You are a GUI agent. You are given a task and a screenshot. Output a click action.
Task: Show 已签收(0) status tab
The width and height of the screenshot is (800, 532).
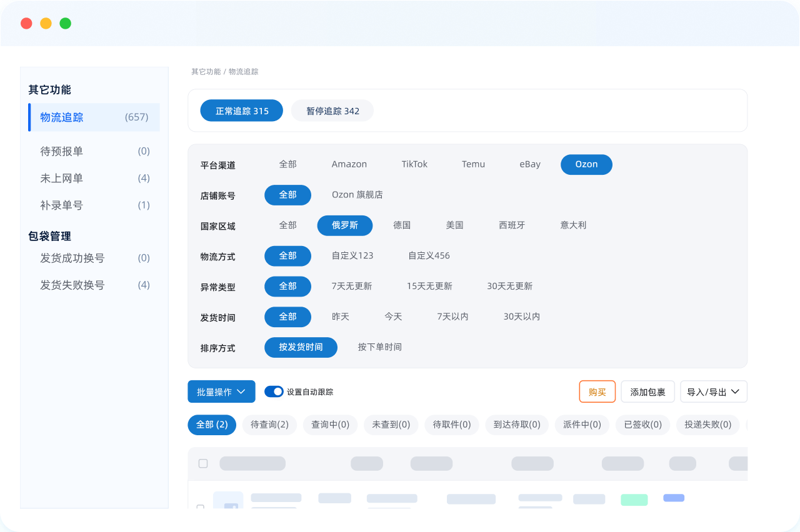[642, 425]
